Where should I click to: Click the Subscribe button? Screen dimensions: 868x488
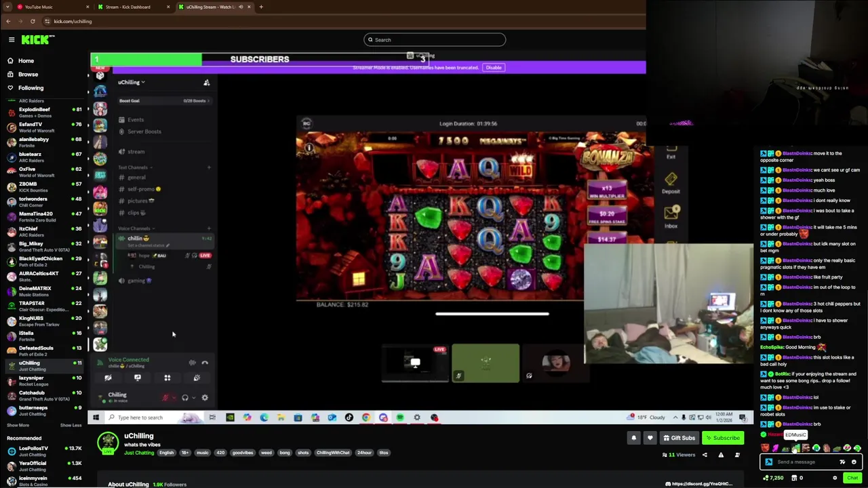pyautogui.click(x=722, y=438)
